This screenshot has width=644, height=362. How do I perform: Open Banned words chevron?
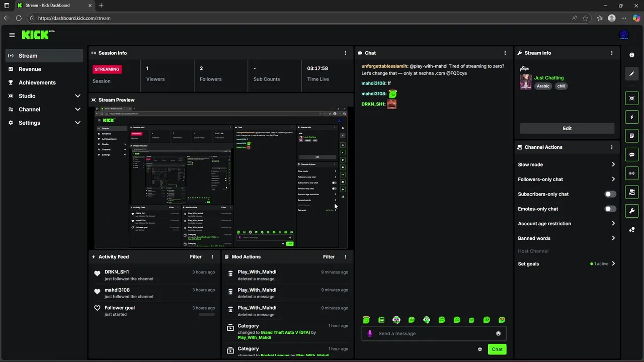pos(613,238)
